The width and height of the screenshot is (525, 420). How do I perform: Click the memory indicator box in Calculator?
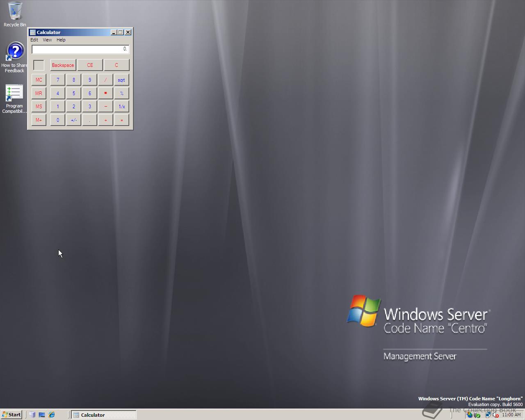39,65
